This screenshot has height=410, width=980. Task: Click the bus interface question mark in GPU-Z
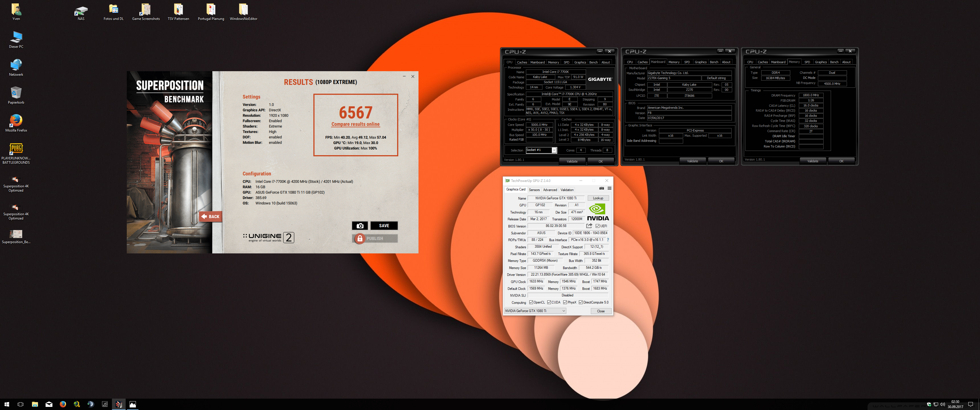[608, 240]
